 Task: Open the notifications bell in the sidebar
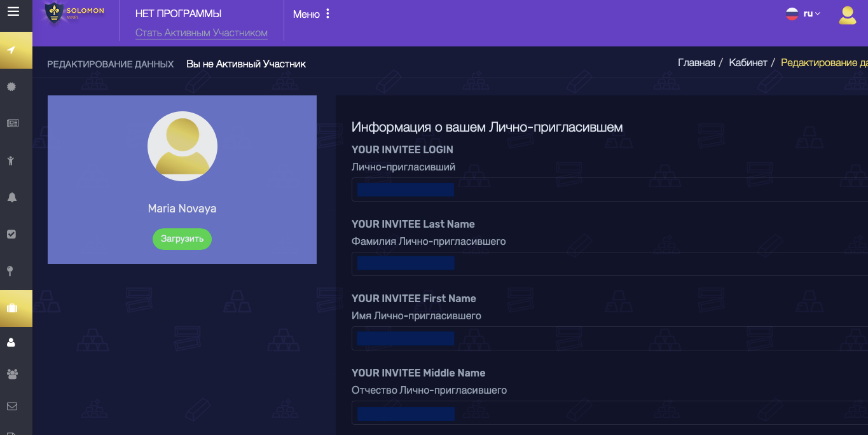pyautogui.click(x=11, y=197)
